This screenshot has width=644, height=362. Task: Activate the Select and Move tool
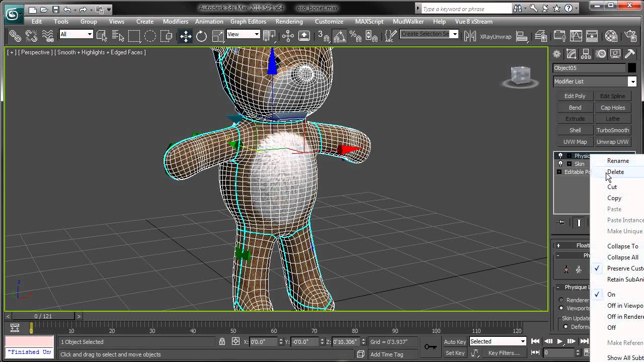coord(186,36)
